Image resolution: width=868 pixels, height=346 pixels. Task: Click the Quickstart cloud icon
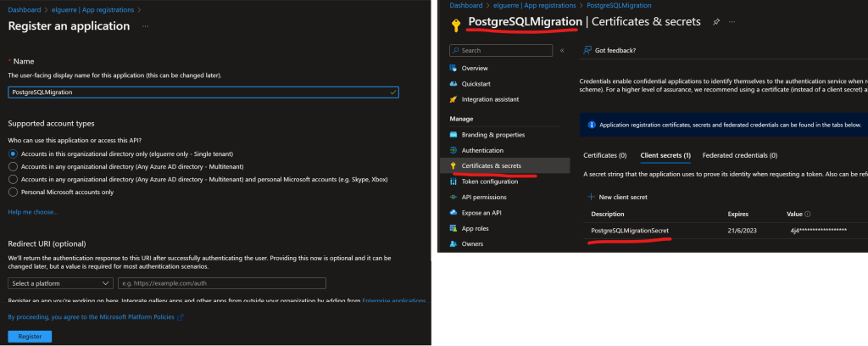[x=453, y=83]
